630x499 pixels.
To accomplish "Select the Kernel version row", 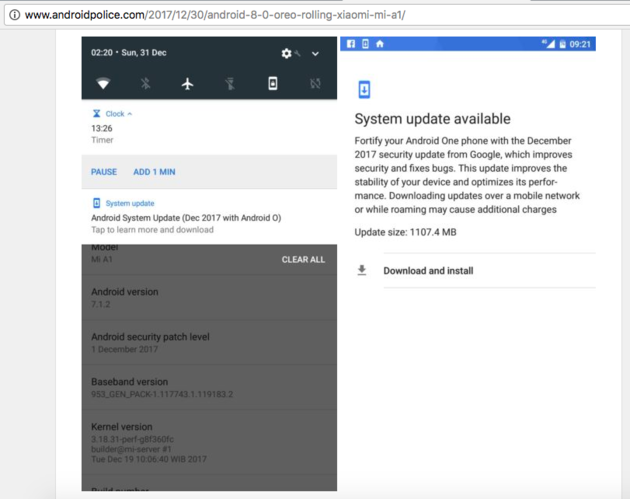I will click(x=209, y=442).
